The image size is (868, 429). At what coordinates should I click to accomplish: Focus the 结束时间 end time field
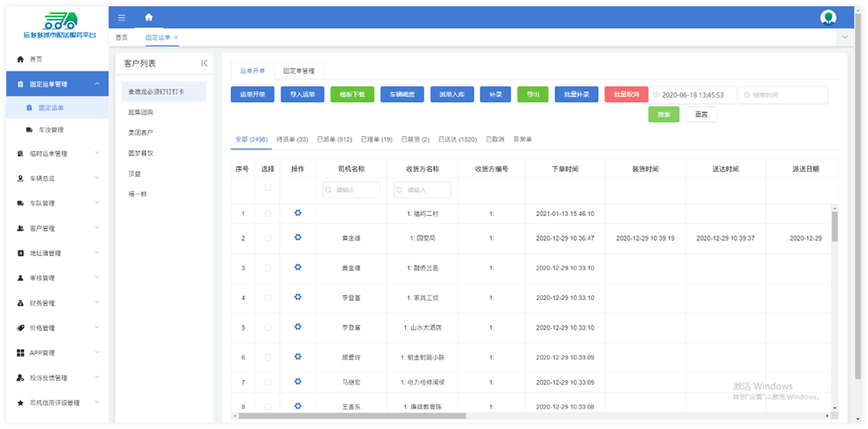point(783,95)
